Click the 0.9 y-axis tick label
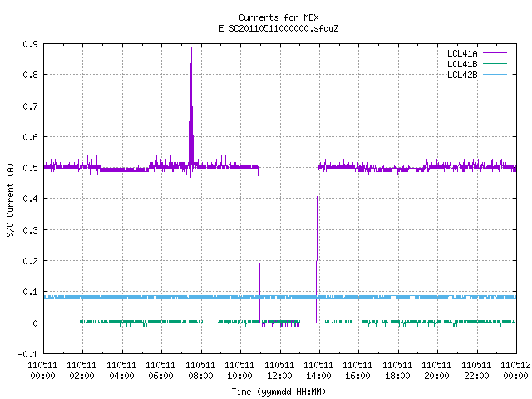The height and width of the screenshot is (399, 532). point(30,44)
